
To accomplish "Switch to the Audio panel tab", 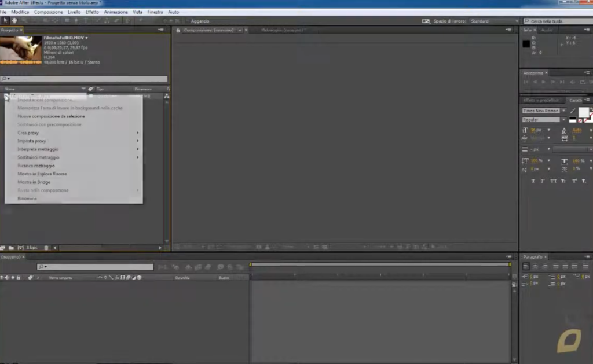I will point(547,30).
